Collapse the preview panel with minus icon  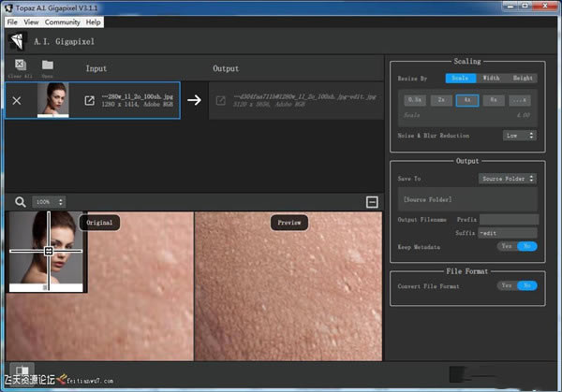pos(372,201)
